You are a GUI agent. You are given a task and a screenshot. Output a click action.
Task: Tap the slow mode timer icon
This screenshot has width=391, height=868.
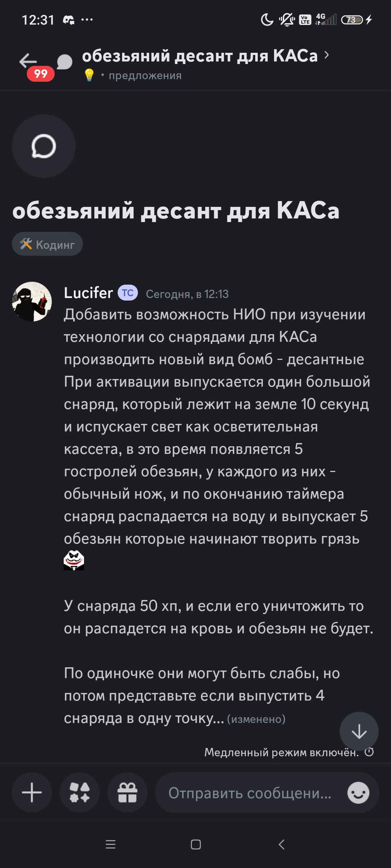pyautogui.click(x=369, y=752)
